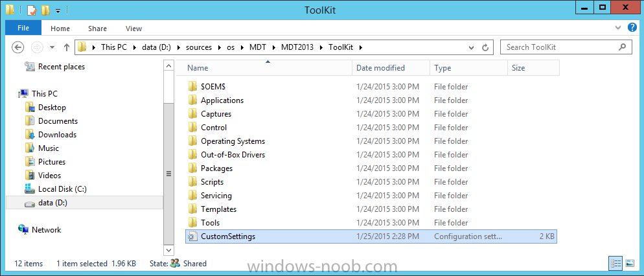Viewport: 644px width, 276px height.
Task: Expand the arrow after the ToolKit breadcrumb
Action: click(361, 47)
